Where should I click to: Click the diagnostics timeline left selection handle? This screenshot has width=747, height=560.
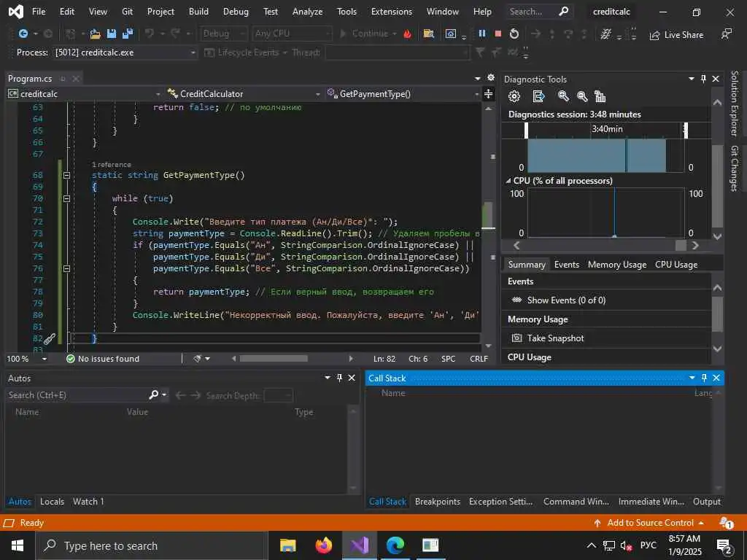[527, 130]
